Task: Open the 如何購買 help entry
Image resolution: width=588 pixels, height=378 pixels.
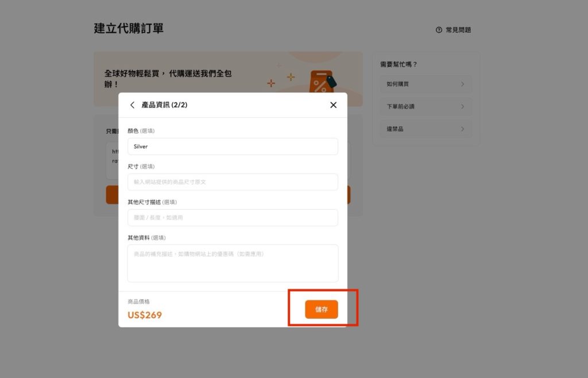Action: (x=425, y=84)
